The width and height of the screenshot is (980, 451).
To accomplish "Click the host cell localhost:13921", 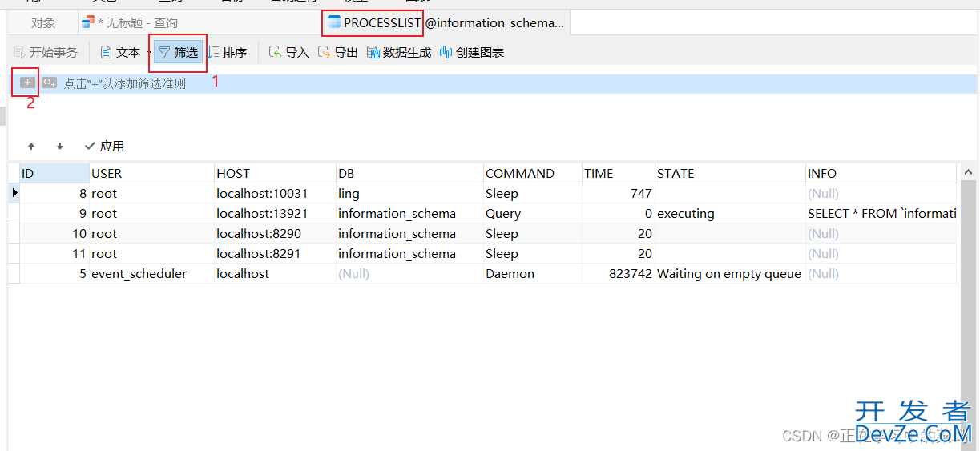I will point(275,213).
